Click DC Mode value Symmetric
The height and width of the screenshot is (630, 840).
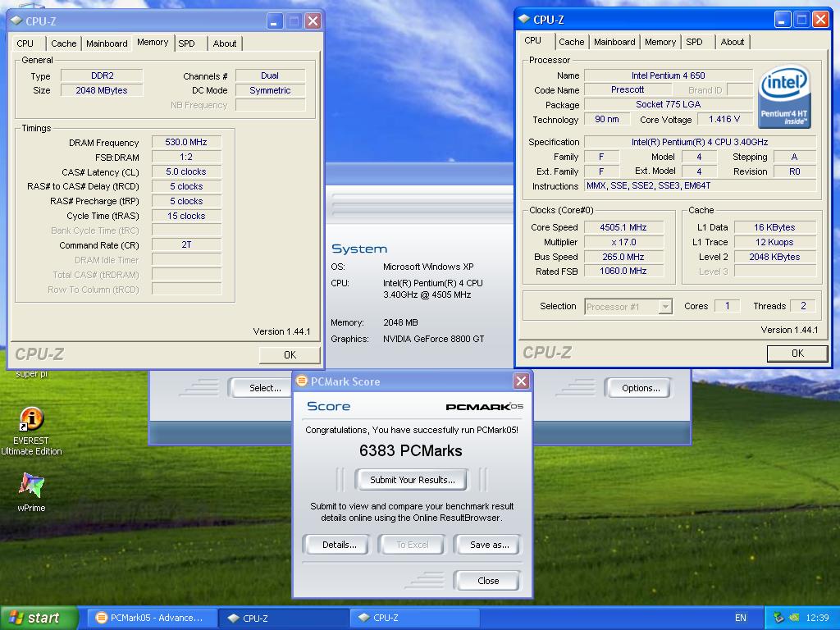click(270, 90)
